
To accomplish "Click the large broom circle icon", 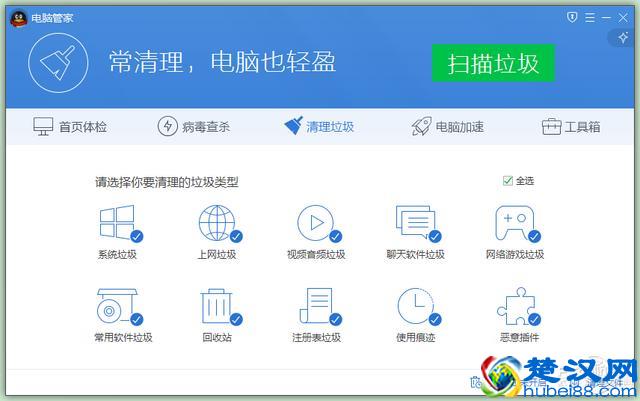I will (x=58, y=63).
